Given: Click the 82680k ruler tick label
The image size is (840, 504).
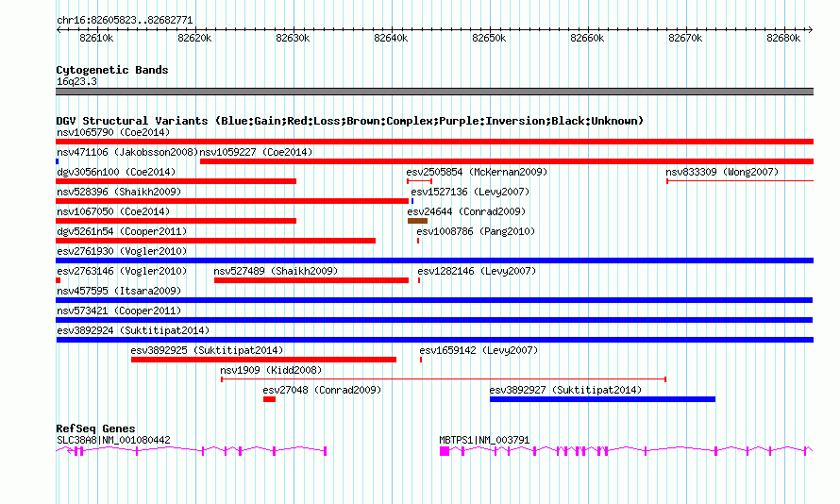Looking at the screenshot, I should point(783,38).
